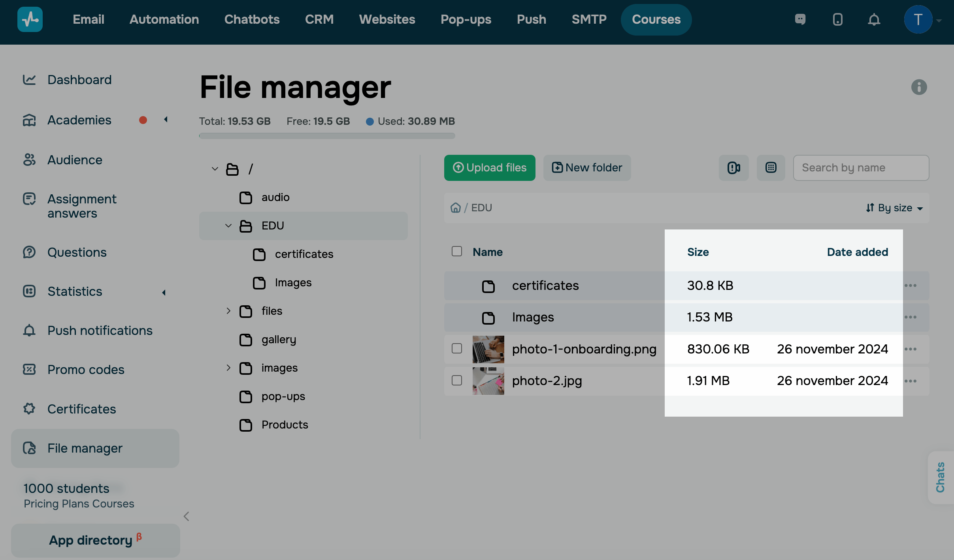The height and width of the screenshot is (560, 954).
Task: Go to home folder via breadcrumb icon
Action: pos(456,208)
